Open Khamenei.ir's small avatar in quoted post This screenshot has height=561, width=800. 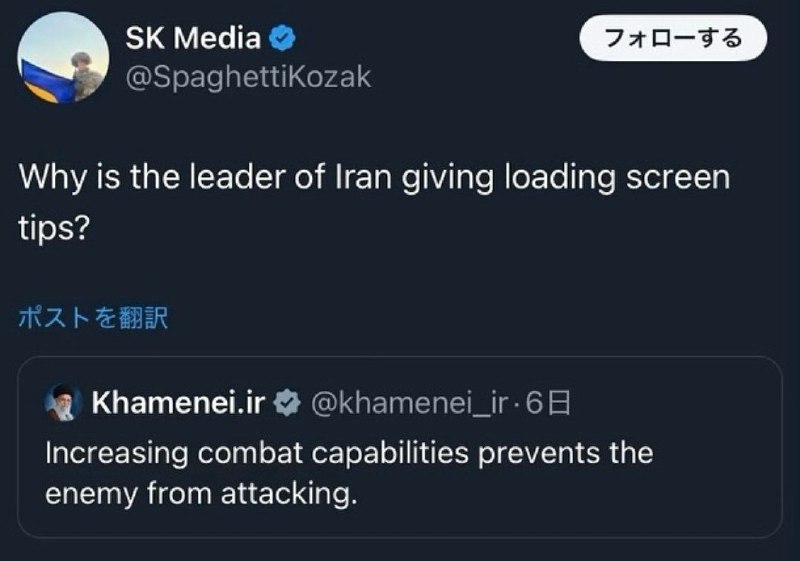[x=64, y=402]
